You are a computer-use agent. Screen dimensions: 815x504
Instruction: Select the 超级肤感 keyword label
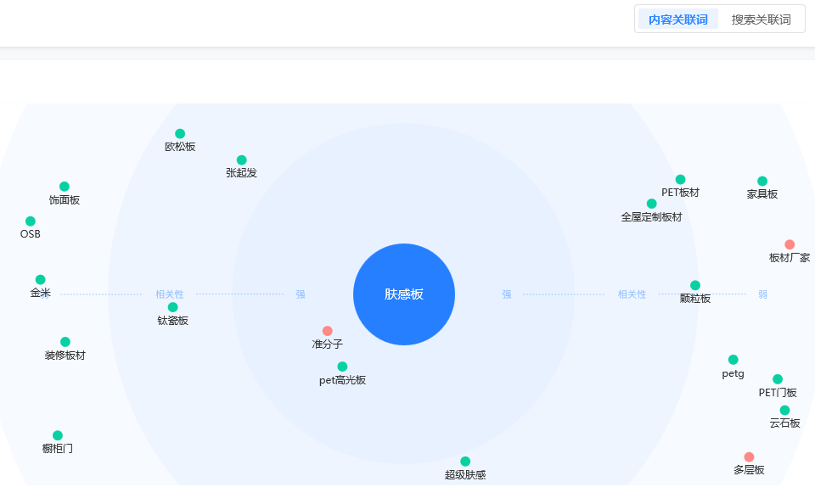coord(465,474)
